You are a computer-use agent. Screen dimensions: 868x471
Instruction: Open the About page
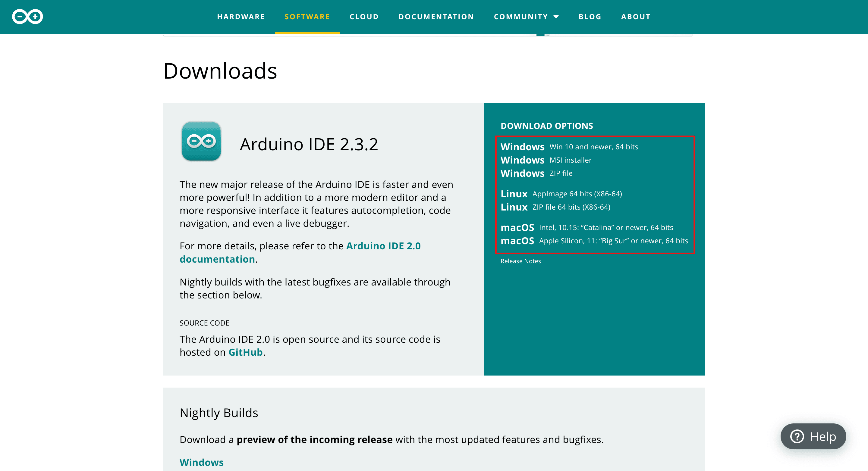636,17
